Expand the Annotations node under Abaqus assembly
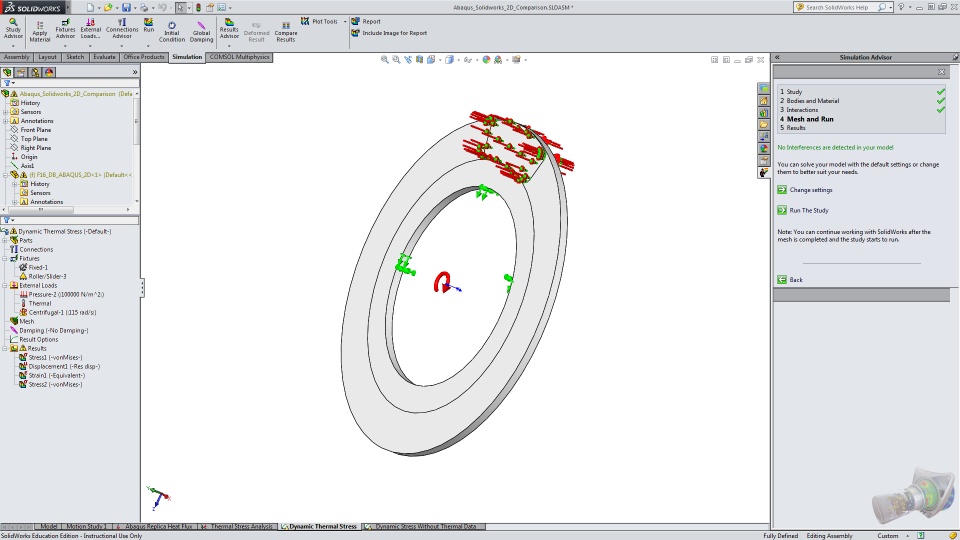The image size is (960, 540). point(6,121)
